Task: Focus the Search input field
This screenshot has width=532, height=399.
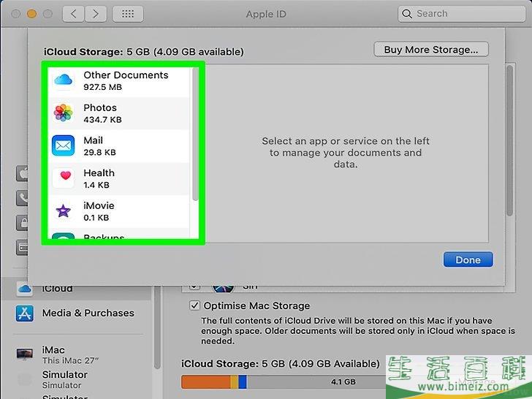Action: (462, 14)
